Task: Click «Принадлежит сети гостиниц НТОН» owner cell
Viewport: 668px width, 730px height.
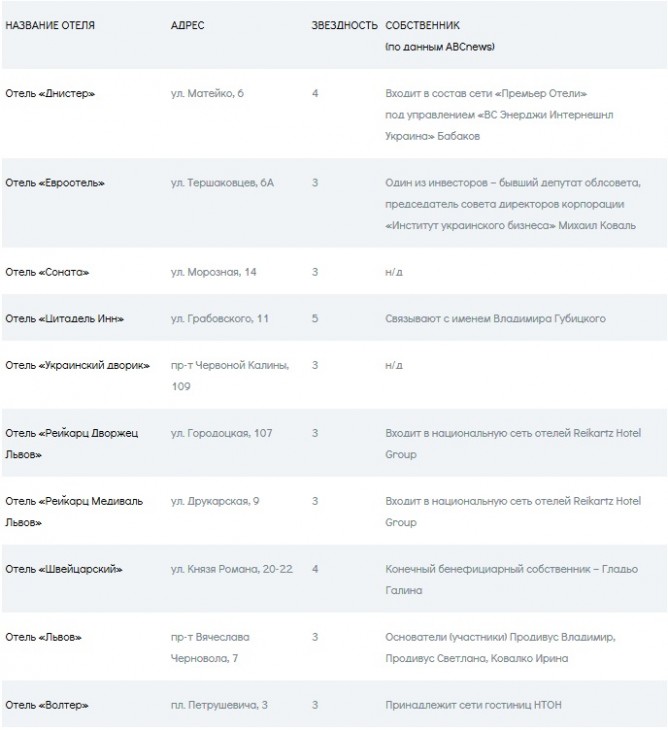Action: [473, 705]
